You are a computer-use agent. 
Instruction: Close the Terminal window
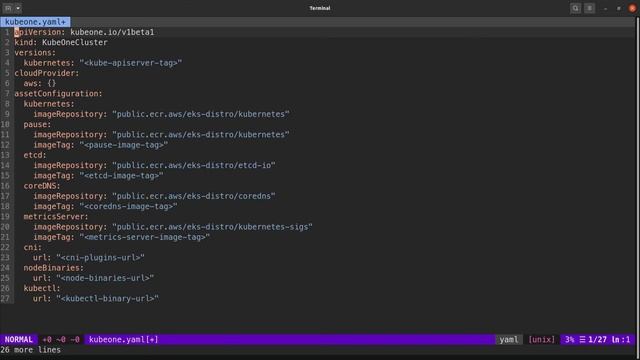pos(632,8)
